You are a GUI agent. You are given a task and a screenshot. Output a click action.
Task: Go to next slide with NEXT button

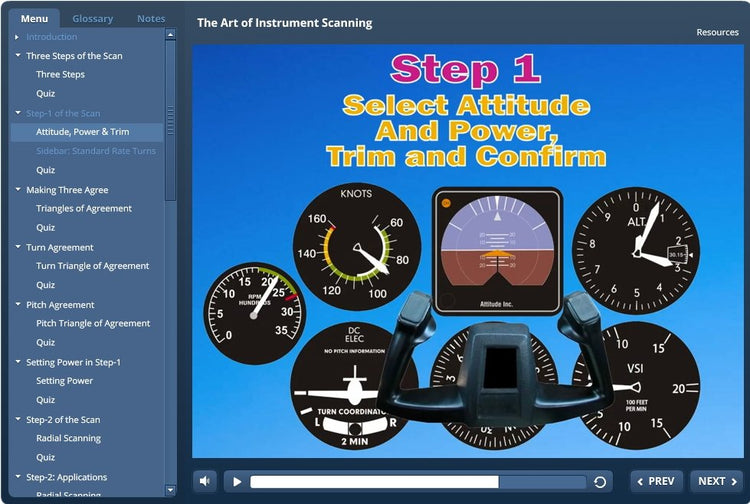click(x=716, y=481)
